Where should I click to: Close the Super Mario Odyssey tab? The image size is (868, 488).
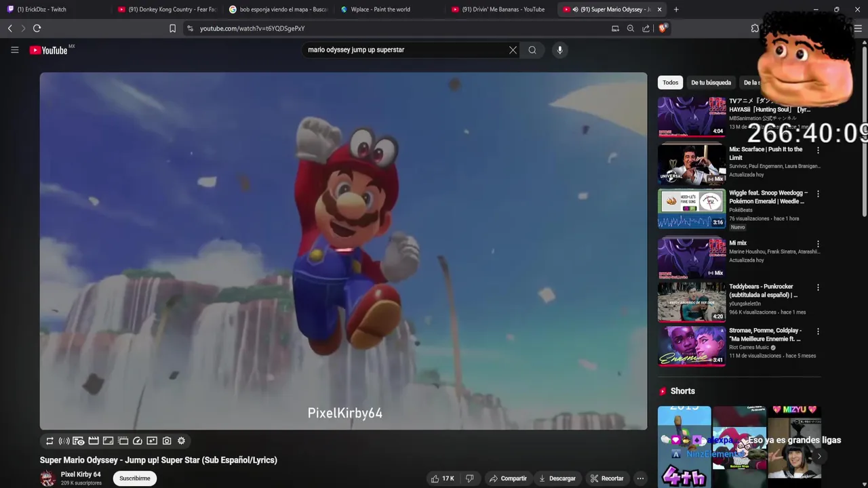click(x=659, y=9)
